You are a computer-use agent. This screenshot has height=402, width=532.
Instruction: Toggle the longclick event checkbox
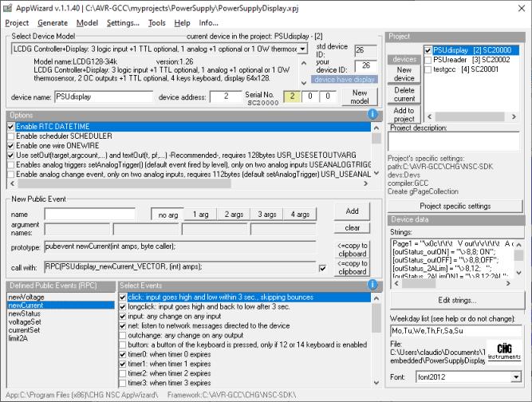point(123,306)
